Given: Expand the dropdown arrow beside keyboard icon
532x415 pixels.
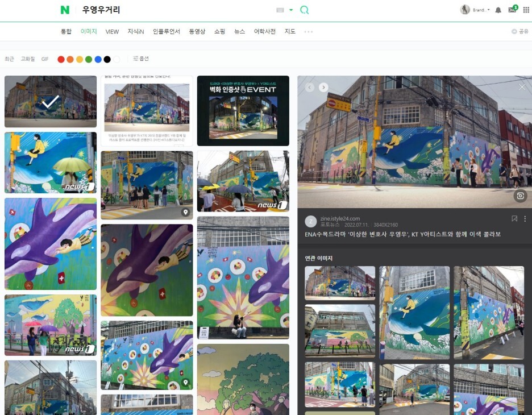Looking at the screenshot, I should point(291,10).
